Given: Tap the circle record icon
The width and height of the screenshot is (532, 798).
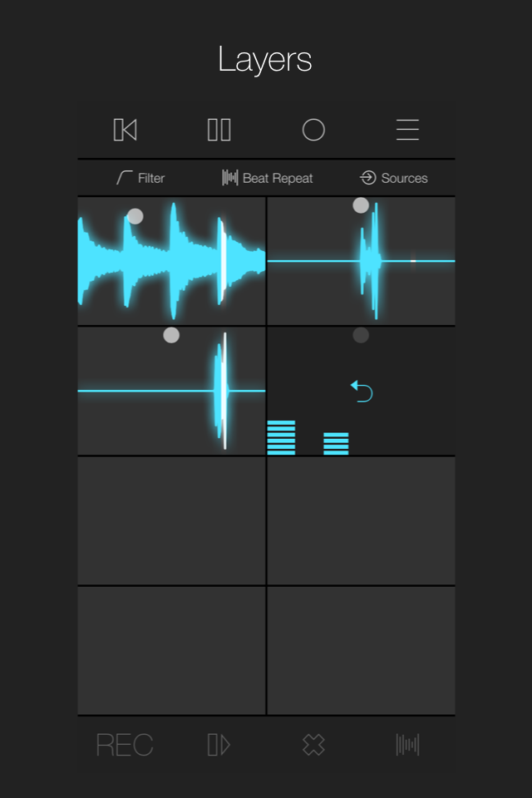Looking at the screenshot, I should [313, 130].
